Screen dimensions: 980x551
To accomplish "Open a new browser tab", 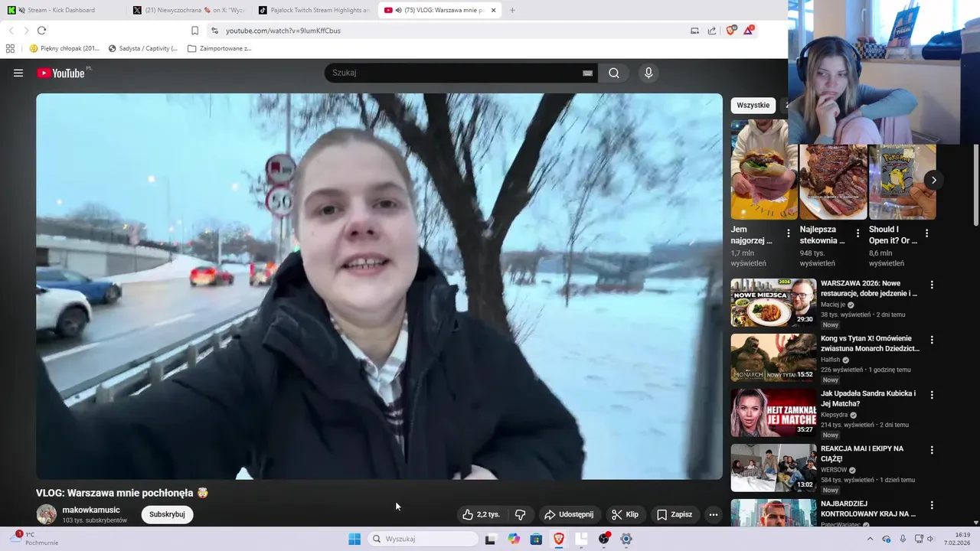I will click(x=512, y=10).
